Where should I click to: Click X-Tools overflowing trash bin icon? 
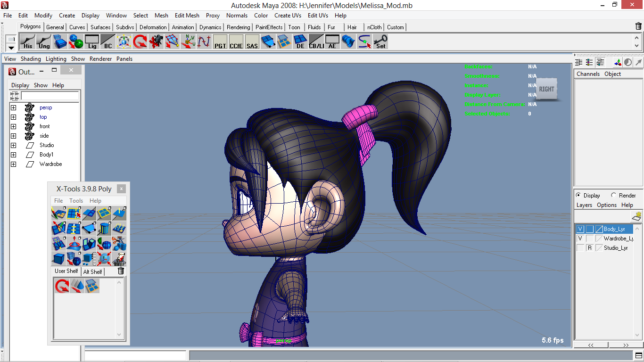pos(119,259)
